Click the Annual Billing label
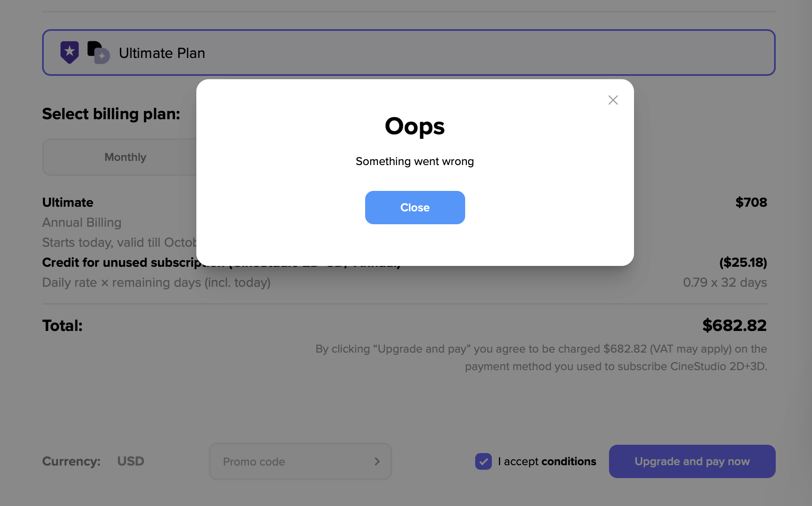812x506 pixels. (82, 222)
